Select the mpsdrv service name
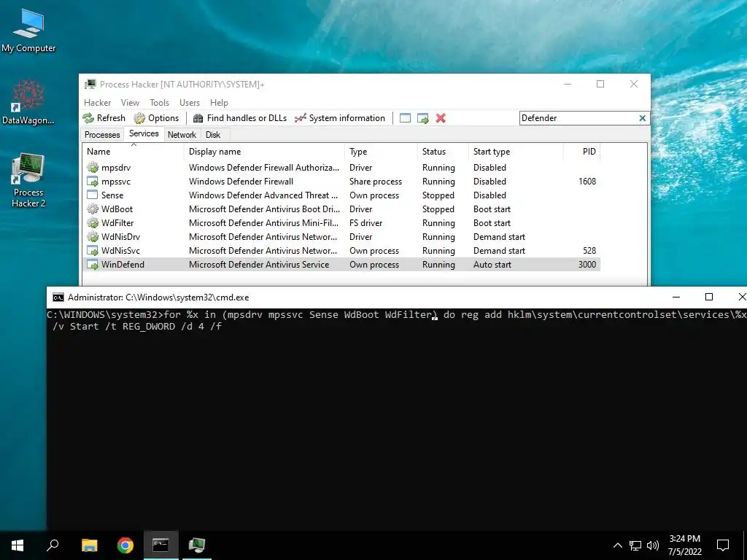747x560 pixels. pyautogui.click(x=116, y=168)
